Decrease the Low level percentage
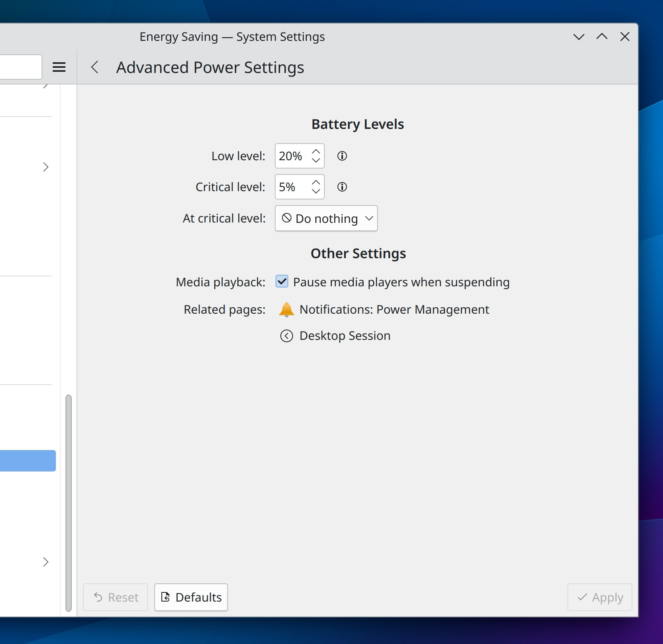663x644 pixels. pos(316,161)
